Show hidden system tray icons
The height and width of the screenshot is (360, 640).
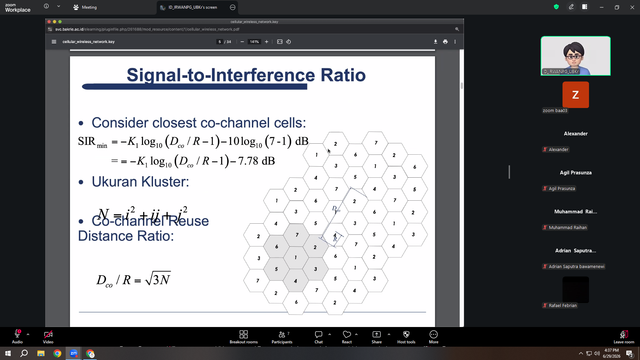tap(580, 353)
